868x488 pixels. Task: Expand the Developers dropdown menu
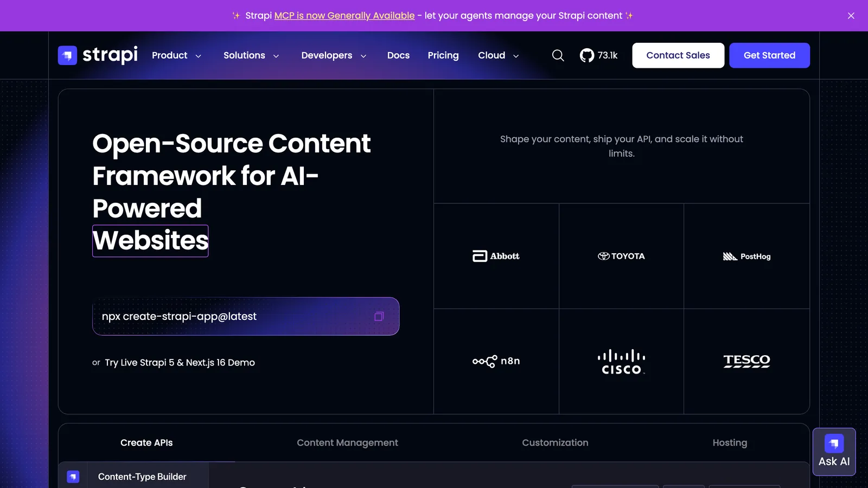click(x=334, y=55)
